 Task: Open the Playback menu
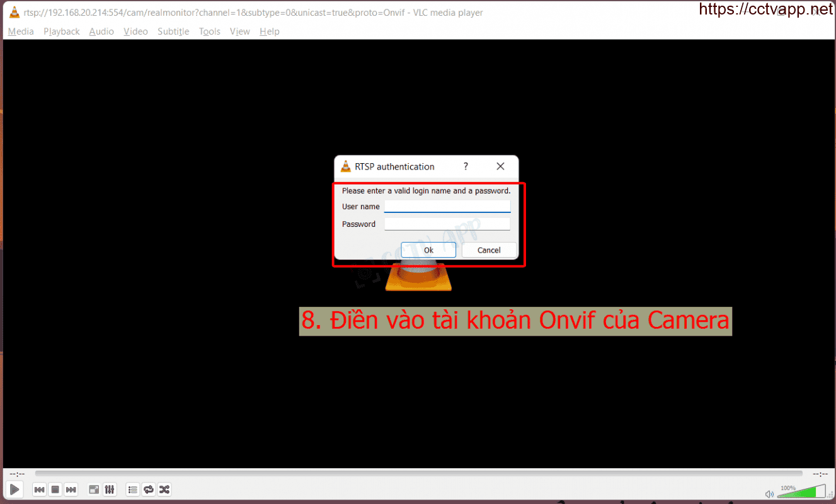[62, 31]
